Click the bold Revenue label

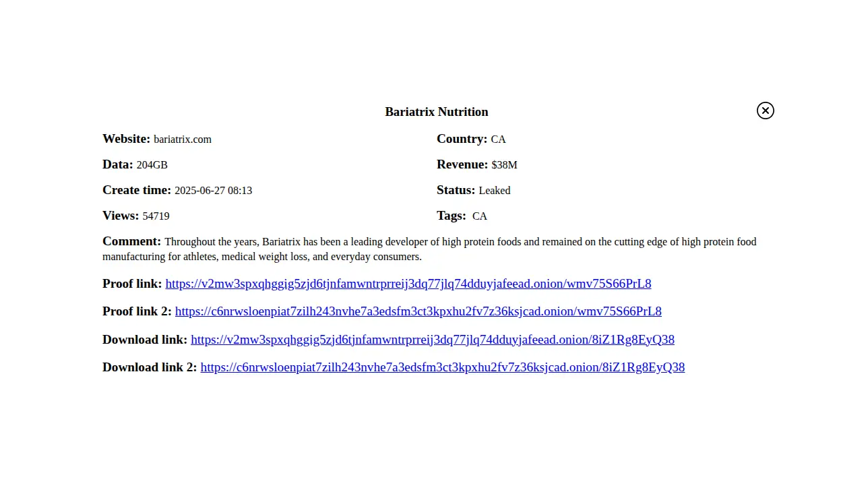coord(462,164)
